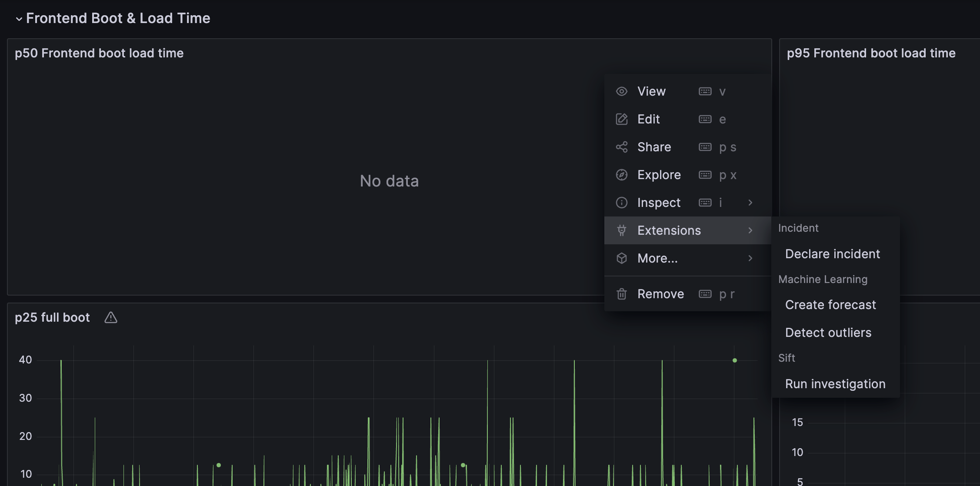
Task: Click the Inspect info icon
Action: pos(621,203)
